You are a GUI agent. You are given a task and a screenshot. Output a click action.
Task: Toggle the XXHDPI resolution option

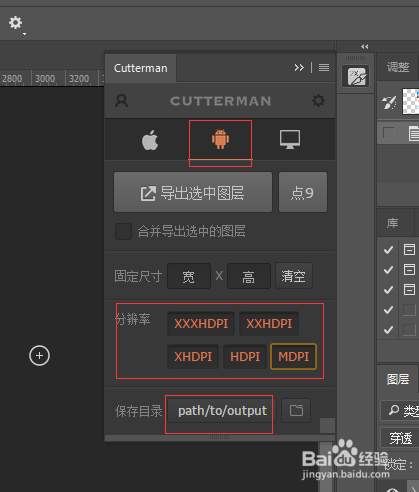point(269,324)
